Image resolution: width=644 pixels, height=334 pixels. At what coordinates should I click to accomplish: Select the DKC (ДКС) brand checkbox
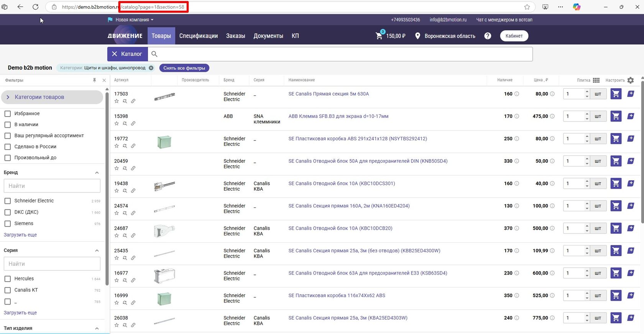[7, 212]
